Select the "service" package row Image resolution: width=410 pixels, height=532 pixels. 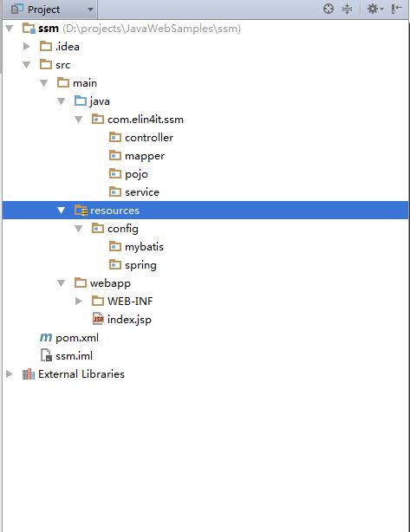coord(205,192)
